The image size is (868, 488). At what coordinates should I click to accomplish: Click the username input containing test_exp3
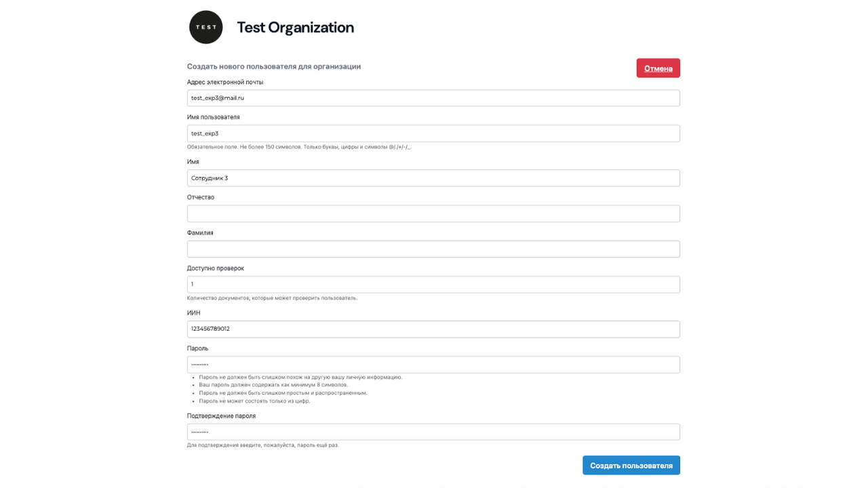433,134
